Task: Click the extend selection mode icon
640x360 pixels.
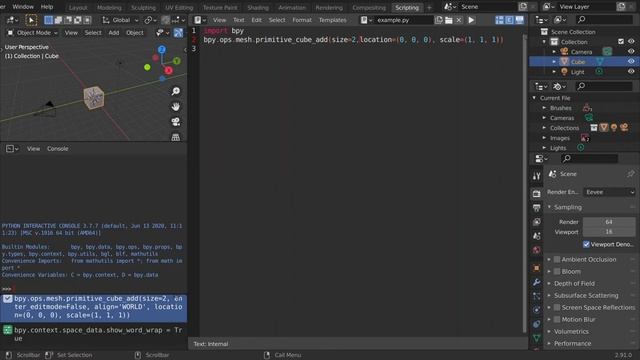Action: pyautogui.click(x=58, y=20)
